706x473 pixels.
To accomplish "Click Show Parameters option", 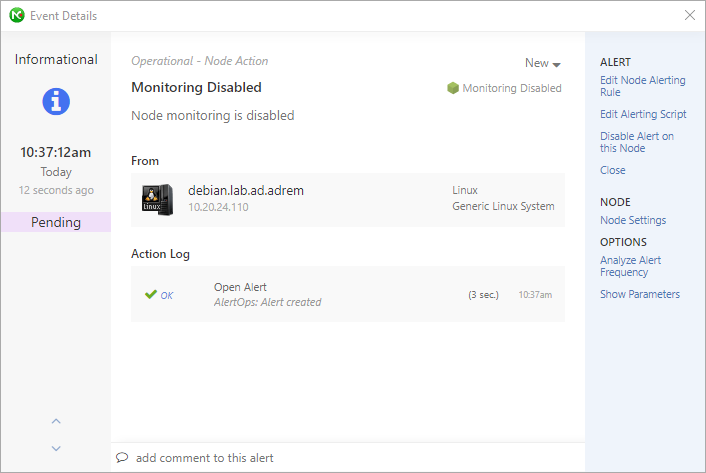I will coord(640,294).
